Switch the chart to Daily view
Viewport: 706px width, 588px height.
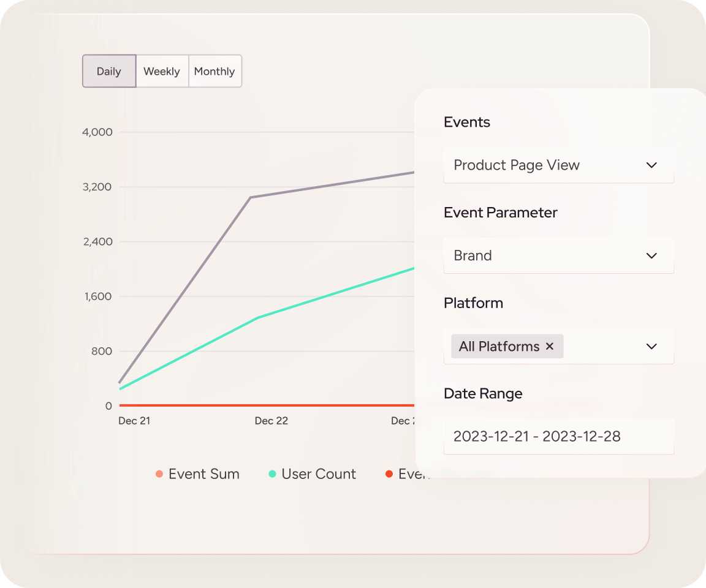point(109,72)
